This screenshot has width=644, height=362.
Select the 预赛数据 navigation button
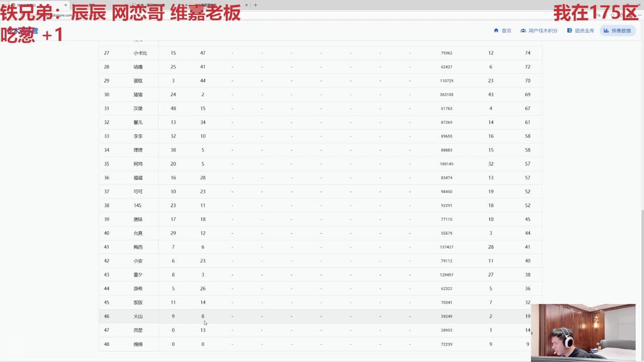617,31
